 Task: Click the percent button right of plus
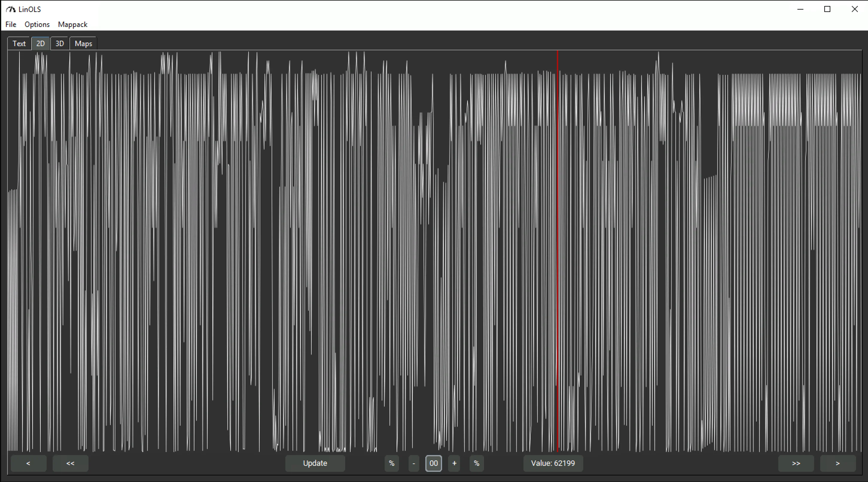476,463
